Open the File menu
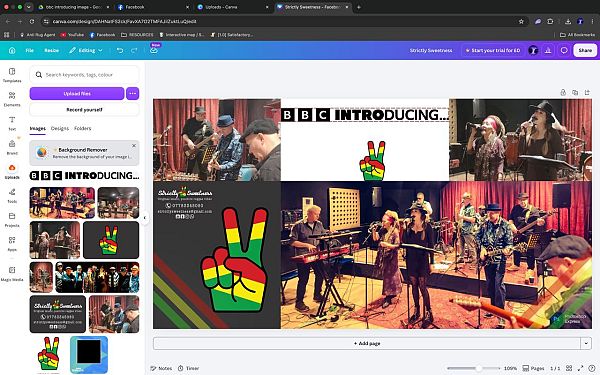The height and width of the screenshot is (375, 600). 29,50
